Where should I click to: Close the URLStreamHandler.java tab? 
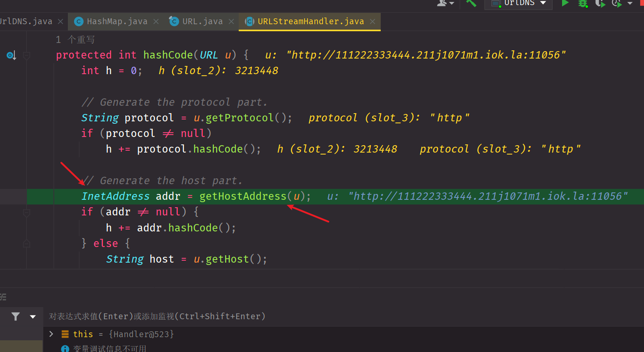[x=372, y=21]
